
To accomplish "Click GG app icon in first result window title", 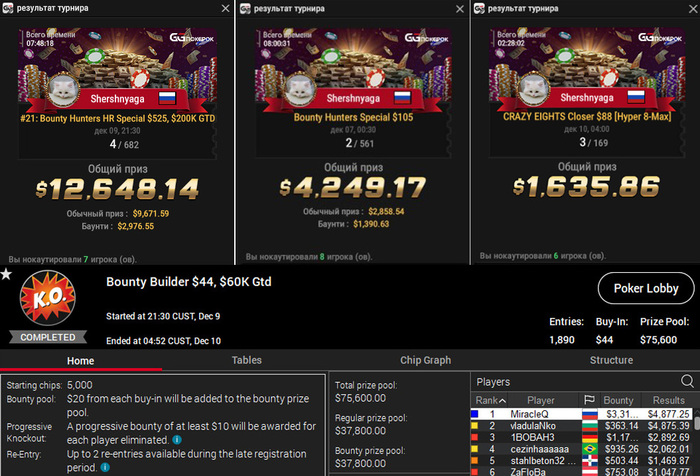I will click(x=8, y=8).
